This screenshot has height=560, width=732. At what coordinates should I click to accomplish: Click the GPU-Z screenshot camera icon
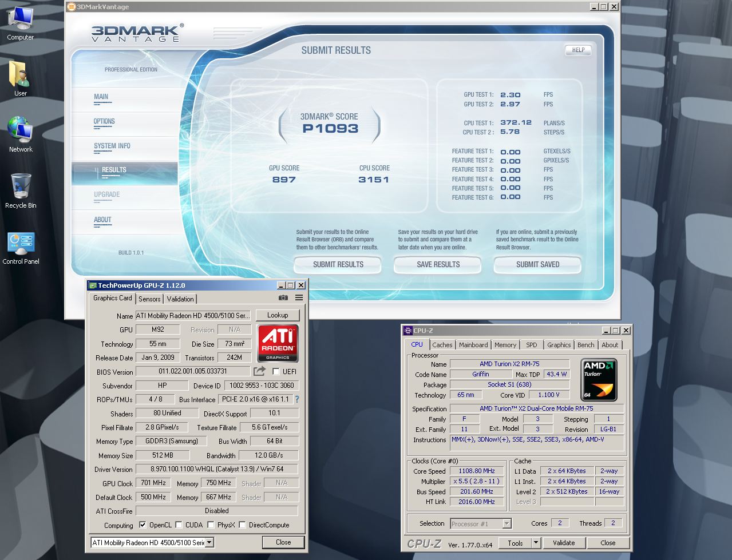click(x=283, y=298)
